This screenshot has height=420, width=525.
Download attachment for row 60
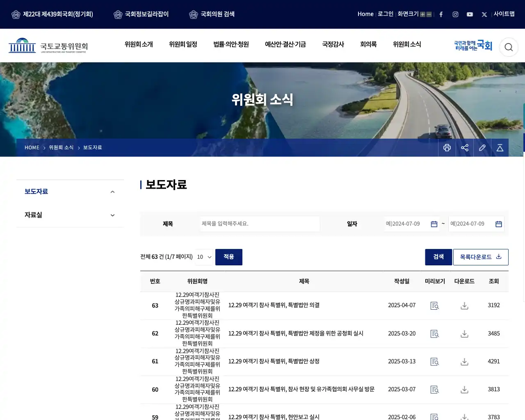pos(464,390)
